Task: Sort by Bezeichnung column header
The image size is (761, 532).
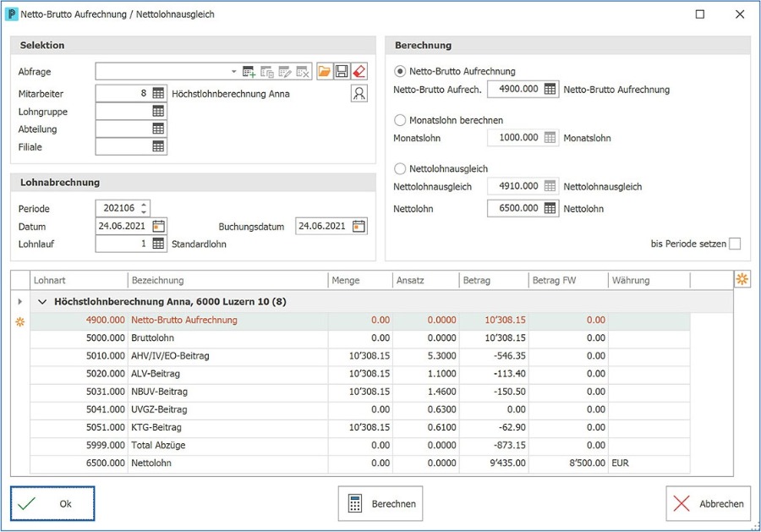Action: point(227,280)
